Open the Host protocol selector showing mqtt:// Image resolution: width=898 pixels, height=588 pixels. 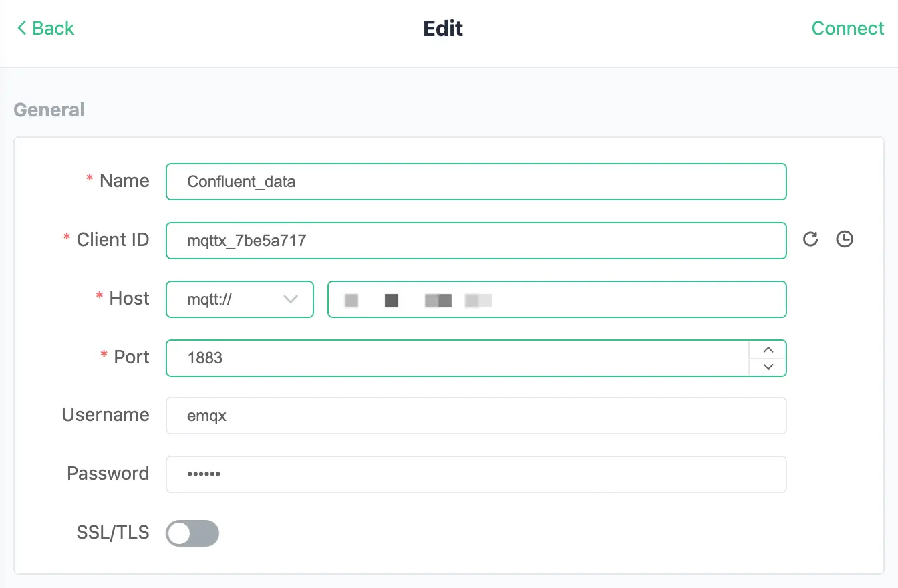(x=240, y=299)
